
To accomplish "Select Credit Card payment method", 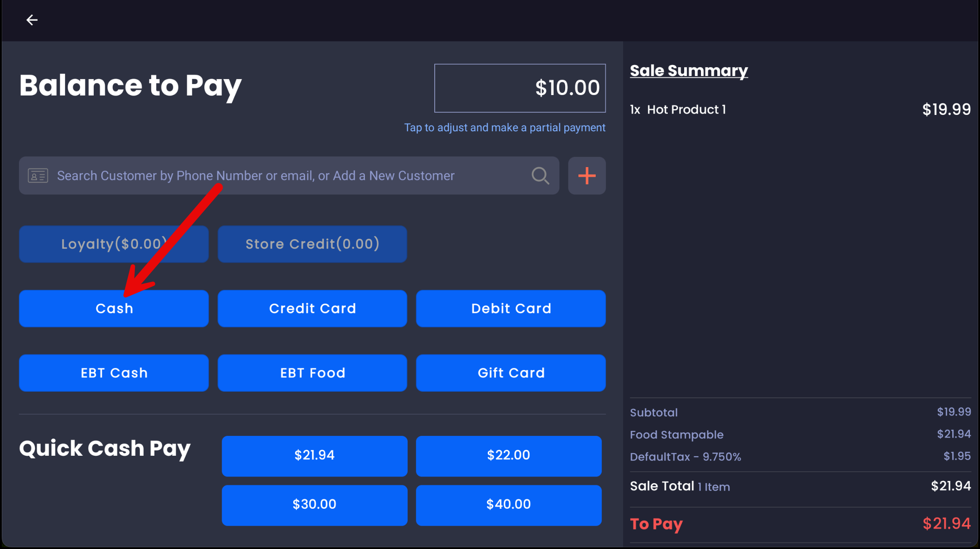I will (x=312, y=309).
